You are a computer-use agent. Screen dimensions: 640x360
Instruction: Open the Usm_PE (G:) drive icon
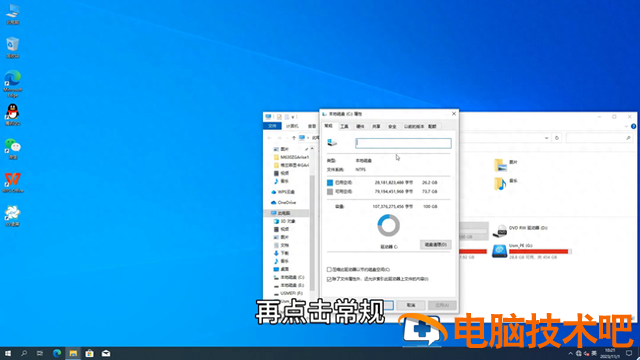500,251
